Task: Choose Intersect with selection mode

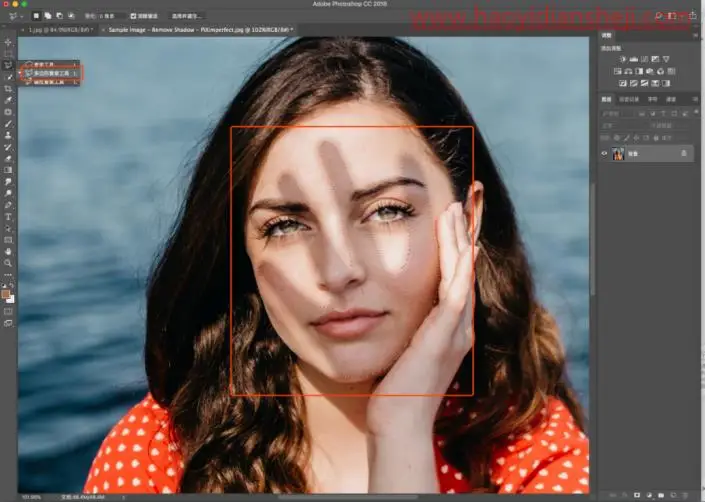Action: 71,16
